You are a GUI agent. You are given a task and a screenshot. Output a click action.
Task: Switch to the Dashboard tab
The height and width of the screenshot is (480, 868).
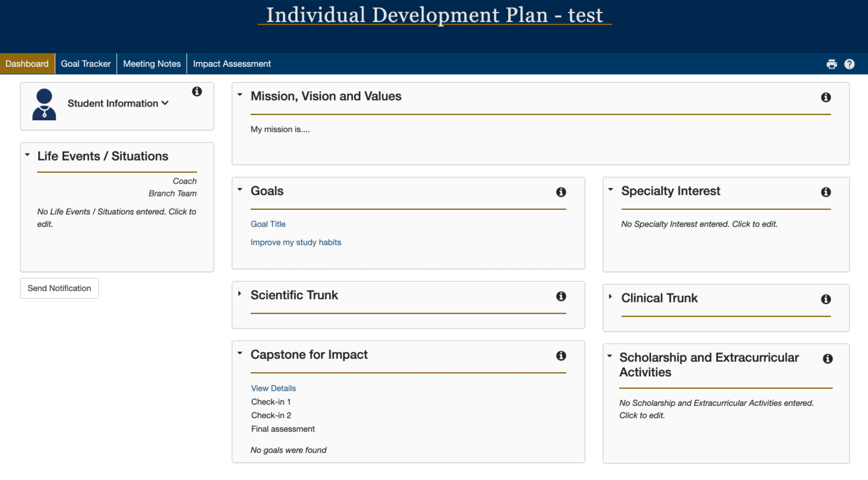click(27, 64)
